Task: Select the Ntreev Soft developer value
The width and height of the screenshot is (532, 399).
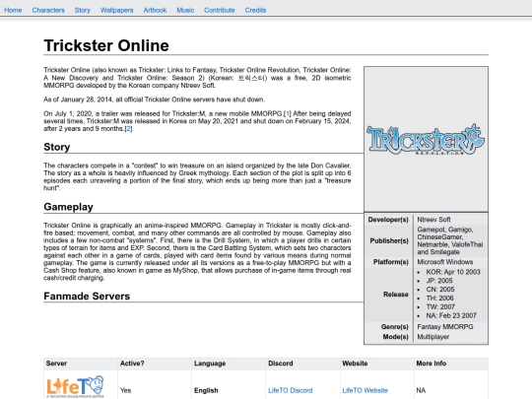Action: pos(433,220)
